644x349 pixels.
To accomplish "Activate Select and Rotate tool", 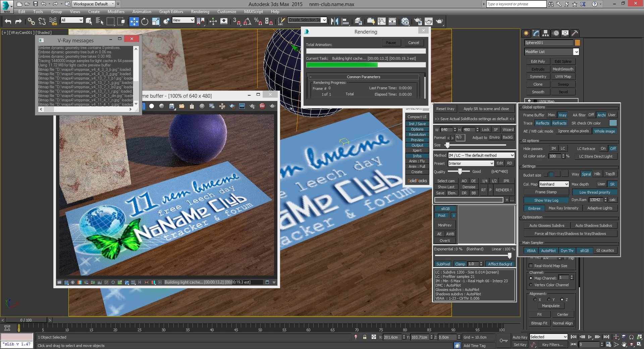I will click(145, 21).
